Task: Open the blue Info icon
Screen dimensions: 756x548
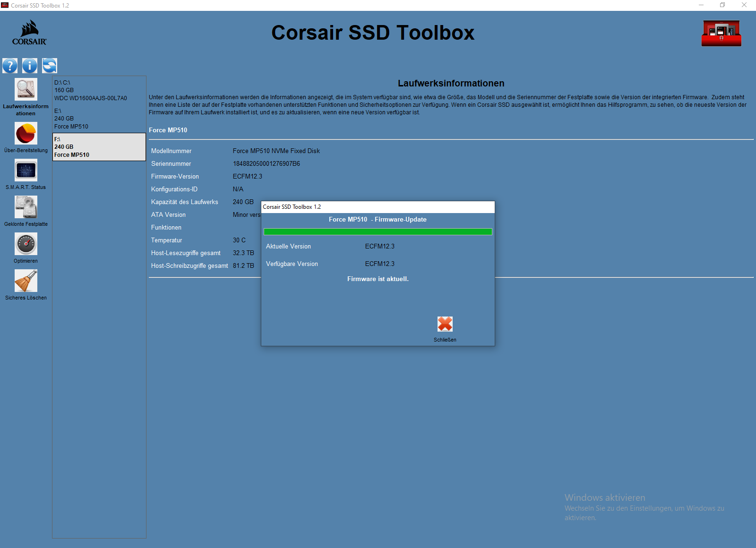Action: (30, 66)
